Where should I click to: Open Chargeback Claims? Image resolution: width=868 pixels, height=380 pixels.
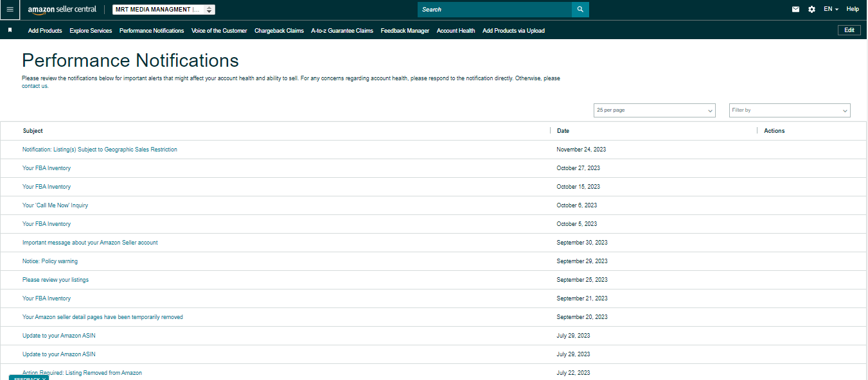point(279,31)
